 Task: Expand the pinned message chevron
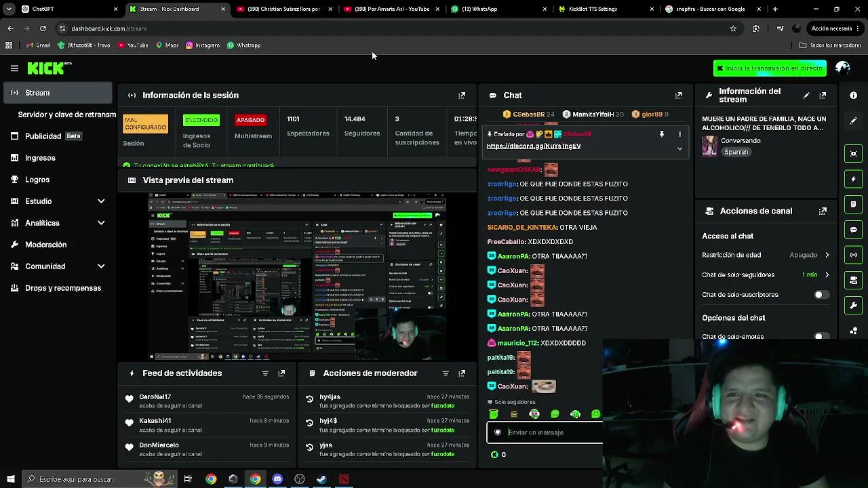[x=679, y=148]
